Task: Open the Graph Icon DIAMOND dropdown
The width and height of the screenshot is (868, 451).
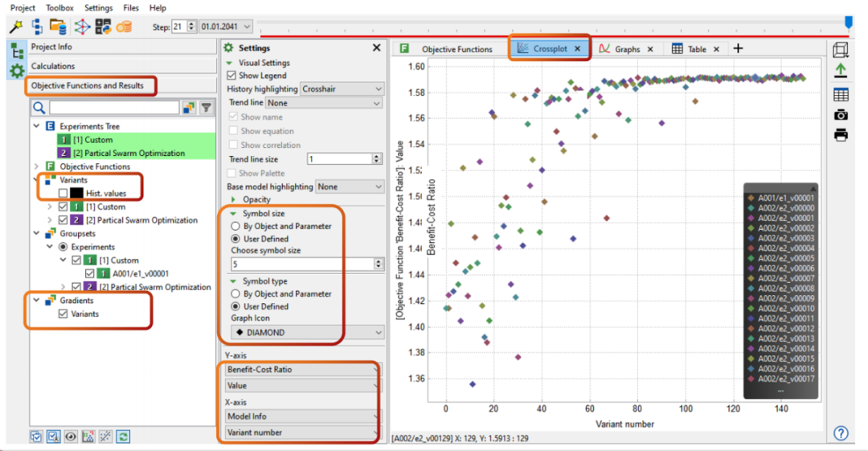Action: (306, 332)
